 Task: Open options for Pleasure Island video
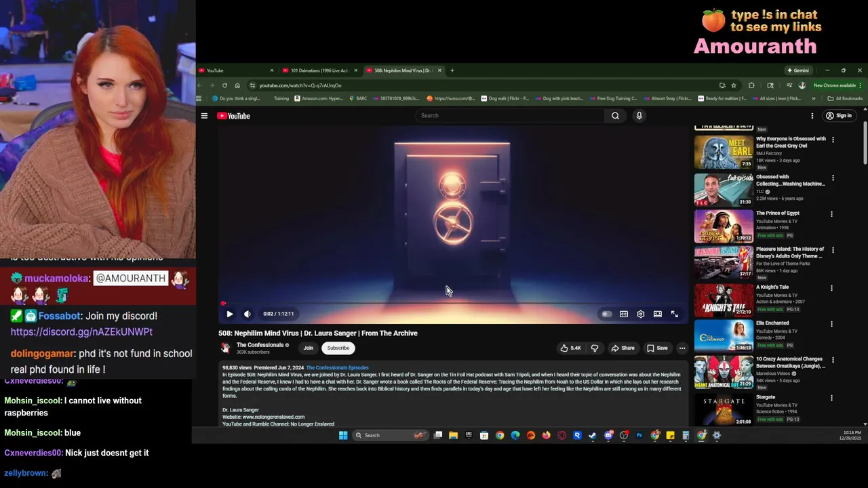click(833, 250)
